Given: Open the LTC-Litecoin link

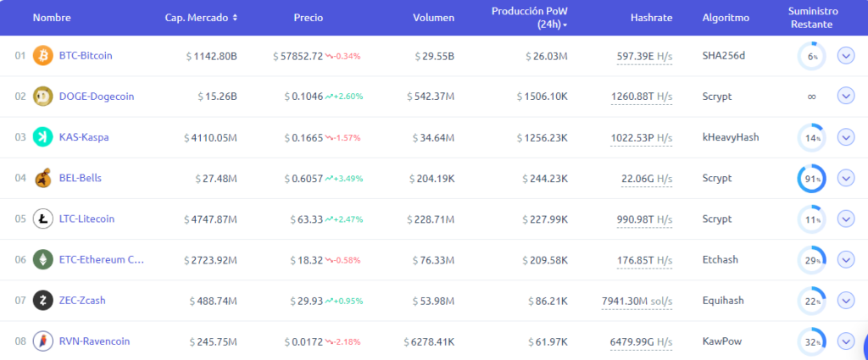Looking at the screenshot, I should [x=87, y=219].
